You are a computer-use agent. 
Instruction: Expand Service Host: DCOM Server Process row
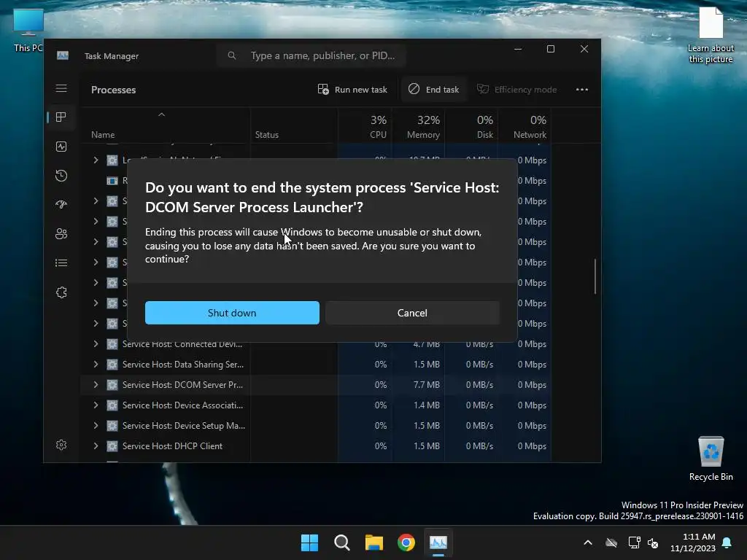click(x=96, y=385)
